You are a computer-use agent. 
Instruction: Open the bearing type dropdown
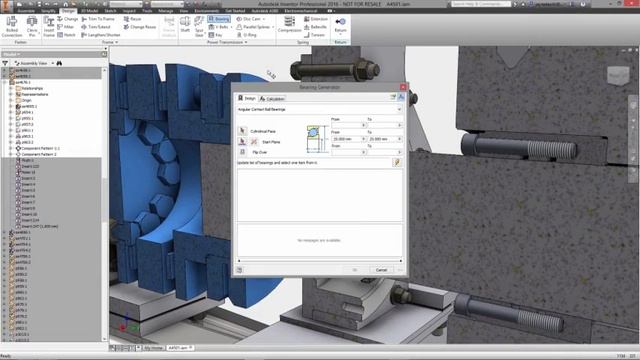399,109
